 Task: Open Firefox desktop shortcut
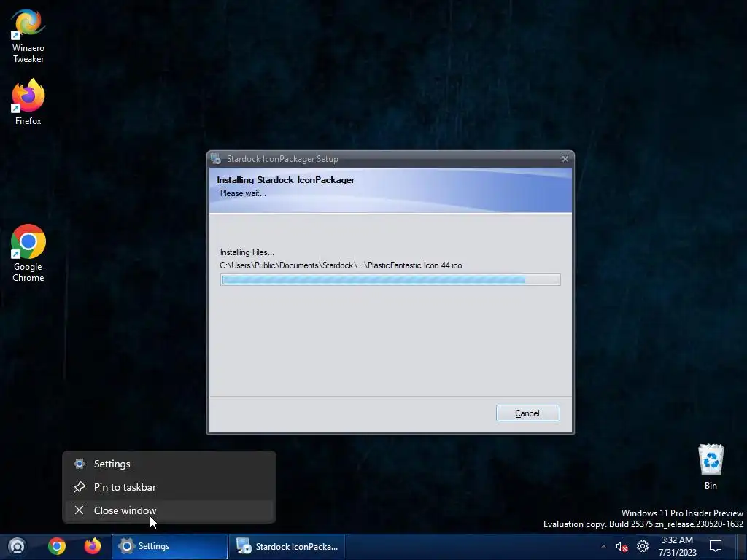point(28,102)
